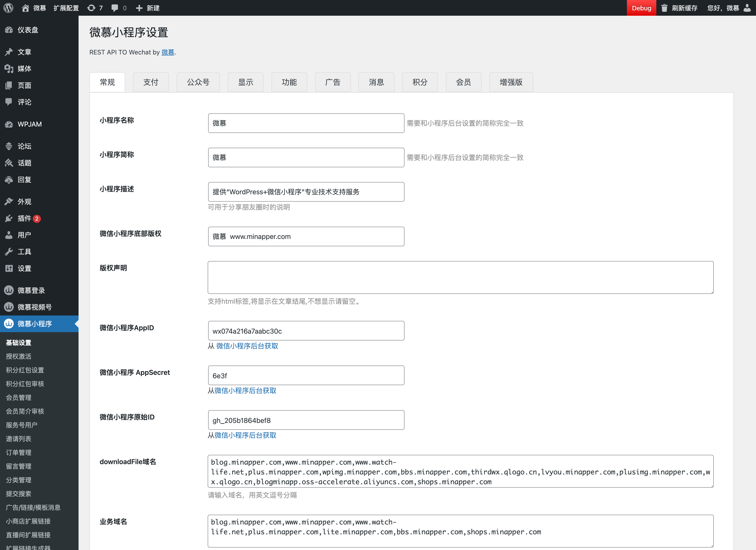Click the media icon for 媒体
Image resolution: width=756 pixels, height=550 pixels.
pyautogui.click(x=9, y=69)
